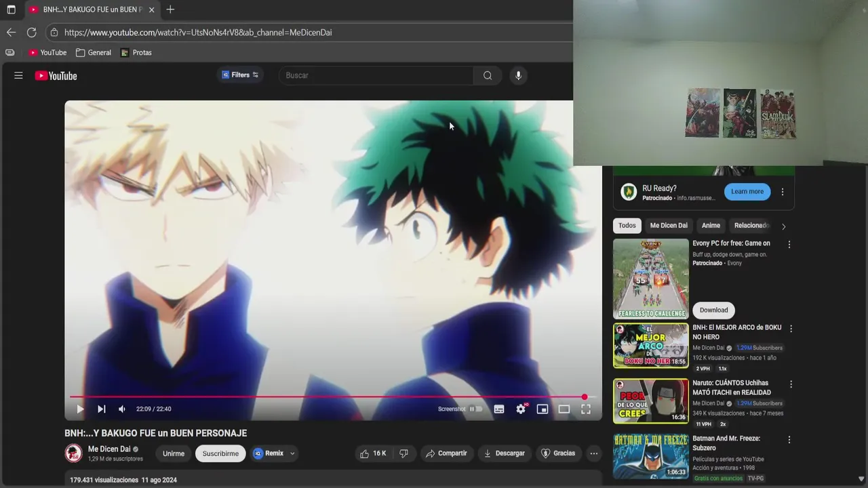Reload the page with refresh icon
This screenshot has width=868, height=488.
click(31, 33)
